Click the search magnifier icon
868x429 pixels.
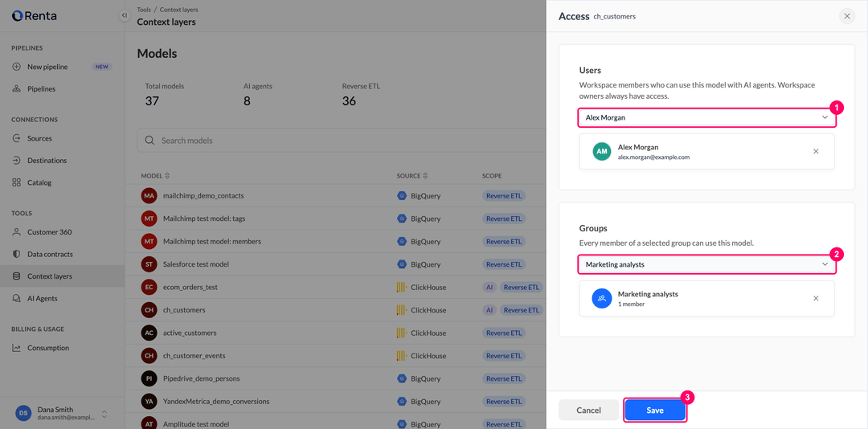pos(149,141)
